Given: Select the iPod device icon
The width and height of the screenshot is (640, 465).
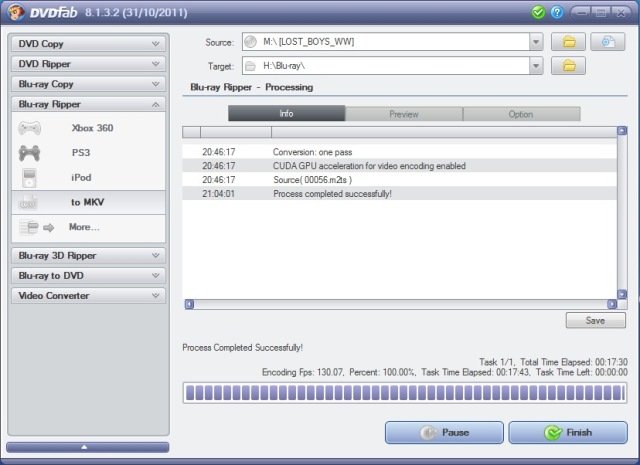Looking at the screenshot, I should click(x=29, y=178).
